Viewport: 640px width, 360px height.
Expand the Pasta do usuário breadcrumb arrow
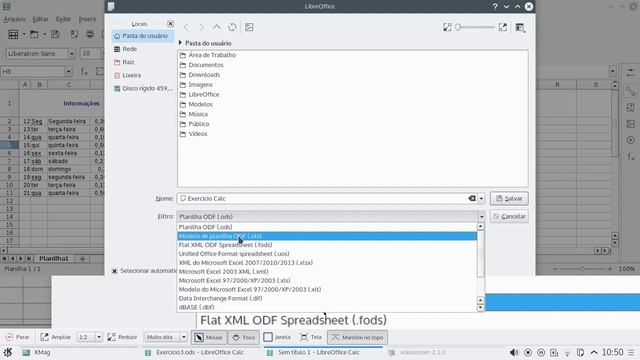point(180,42)
